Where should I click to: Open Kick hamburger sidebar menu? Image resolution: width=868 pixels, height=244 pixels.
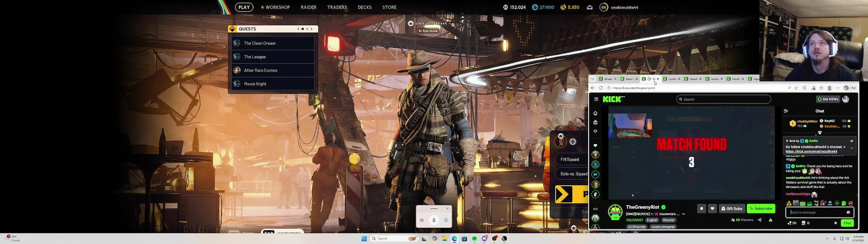[x=596, y=99]
